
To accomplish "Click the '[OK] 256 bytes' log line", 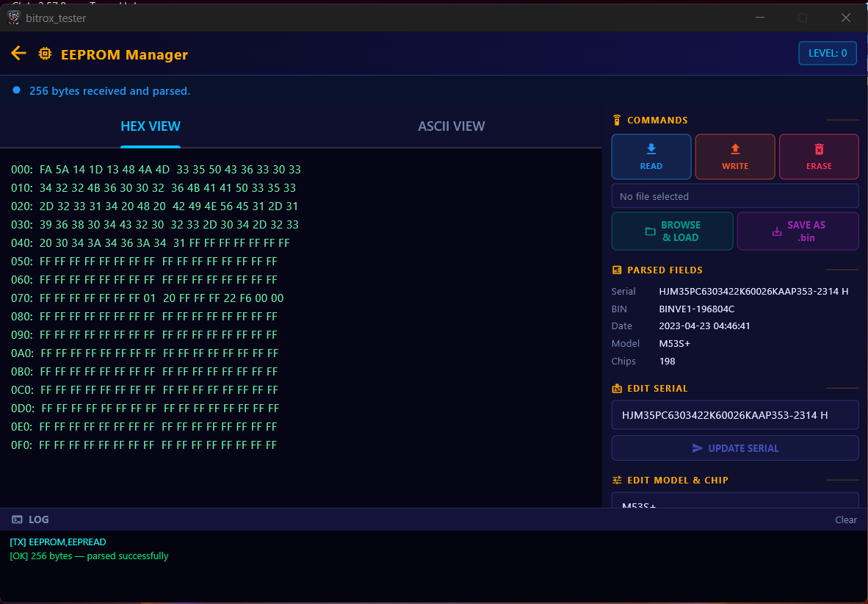I will 89,556.
